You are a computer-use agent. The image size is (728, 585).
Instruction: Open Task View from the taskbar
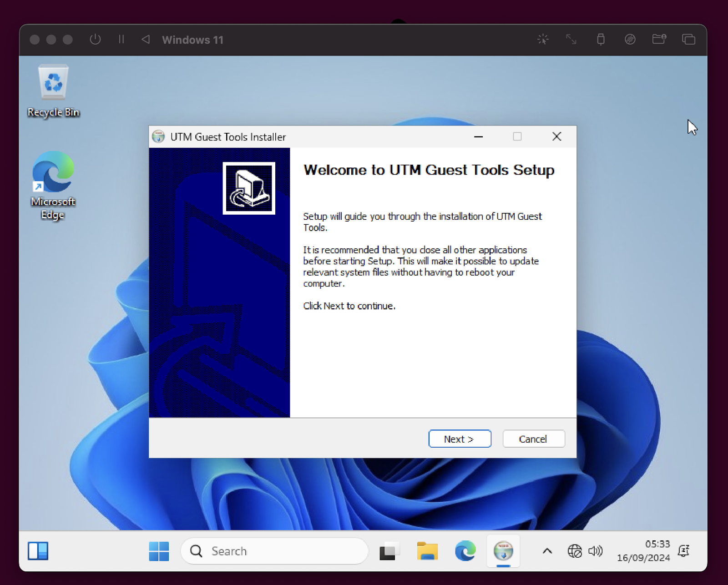tap(389, 551)
